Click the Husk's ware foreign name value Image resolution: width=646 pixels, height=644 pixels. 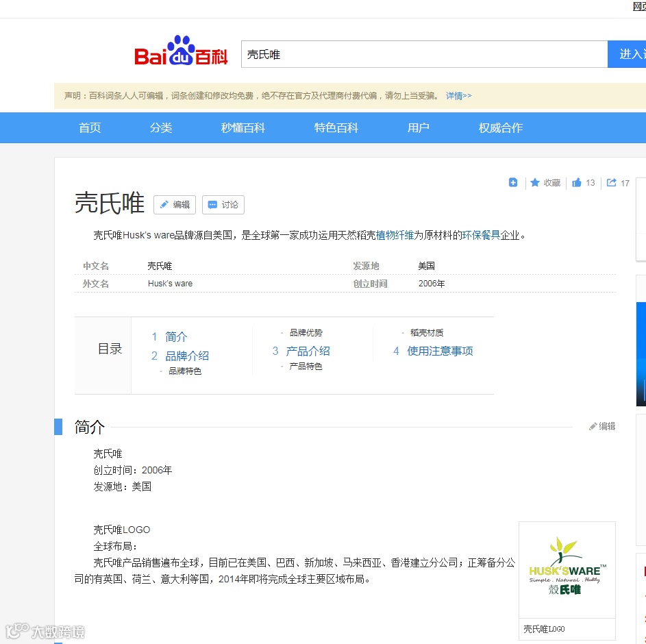(x=170, y=284)
